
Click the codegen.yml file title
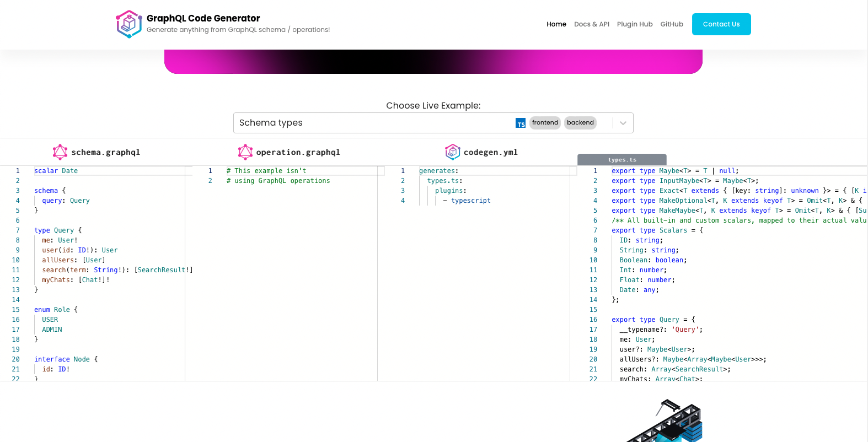click(x=491, y=152)
